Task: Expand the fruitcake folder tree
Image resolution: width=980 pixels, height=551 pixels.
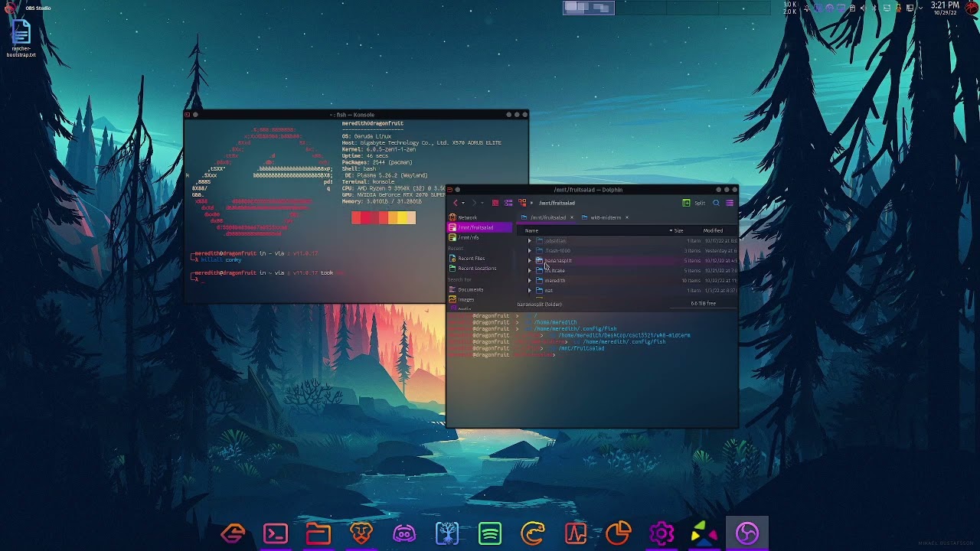Action: (x=529, y=270)
